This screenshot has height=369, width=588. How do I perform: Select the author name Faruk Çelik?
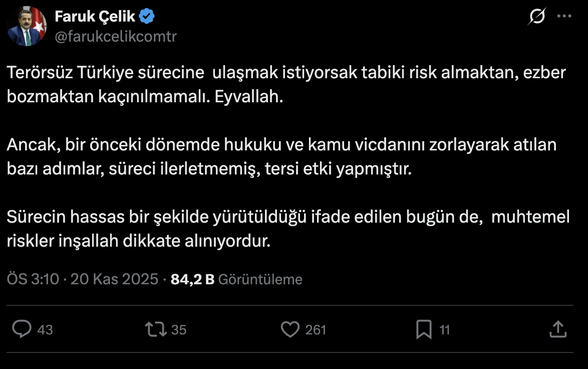(x=95, y=16)
